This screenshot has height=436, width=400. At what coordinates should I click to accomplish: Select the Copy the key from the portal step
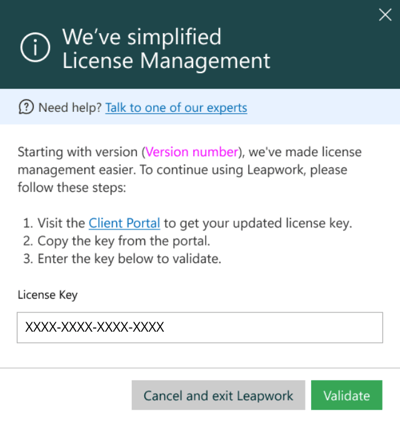tap(117, 241)
